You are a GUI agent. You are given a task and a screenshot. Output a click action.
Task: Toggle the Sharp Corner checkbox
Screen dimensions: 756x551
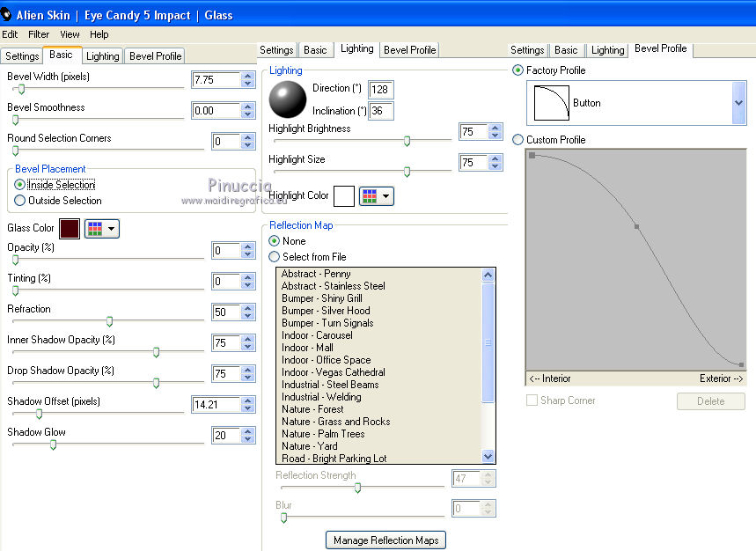[x=532, y=400]
